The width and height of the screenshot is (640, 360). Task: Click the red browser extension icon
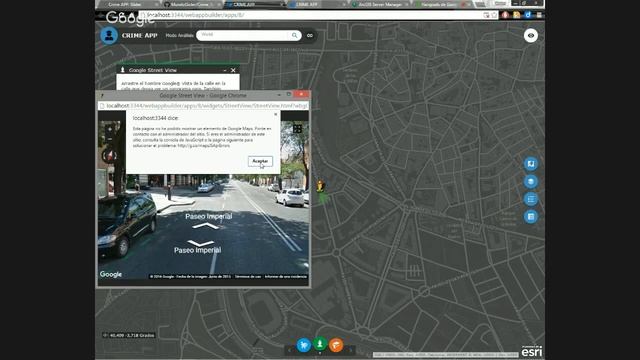pos(505,15)
